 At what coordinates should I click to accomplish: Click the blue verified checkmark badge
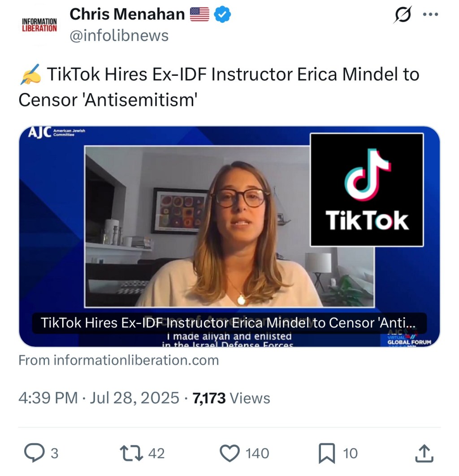222,14
